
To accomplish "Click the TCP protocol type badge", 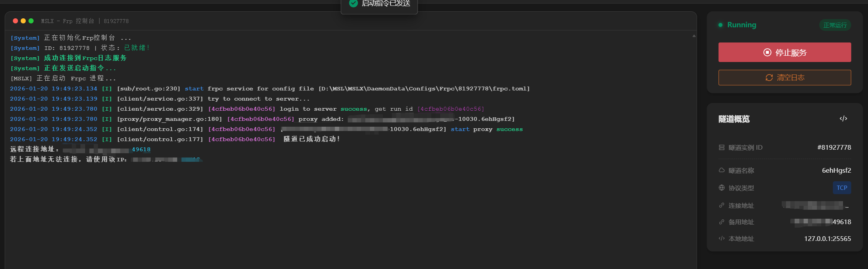I will click(x=842, y=188).
